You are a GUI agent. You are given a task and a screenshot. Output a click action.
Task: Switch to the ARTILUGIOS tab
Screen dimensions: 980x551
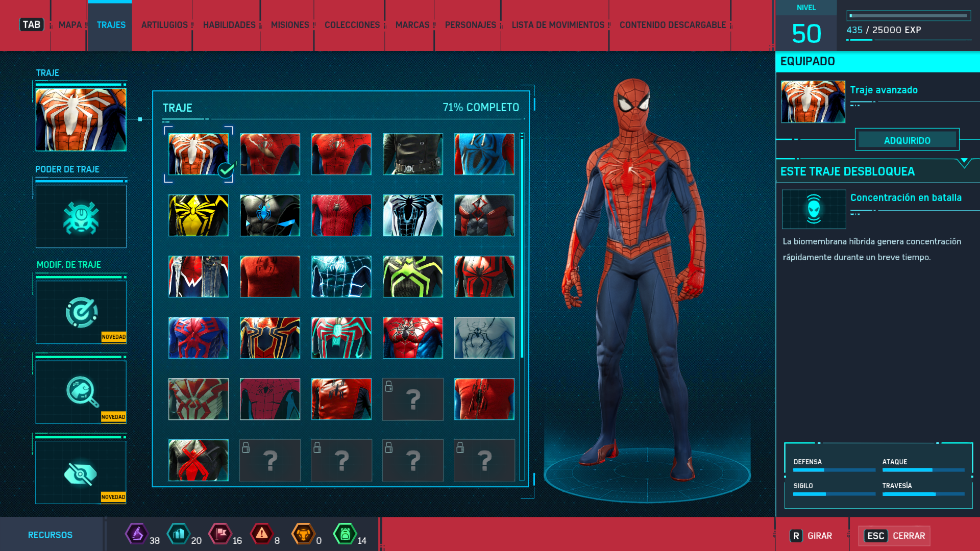pyautogui.click(x=164, y=25)
